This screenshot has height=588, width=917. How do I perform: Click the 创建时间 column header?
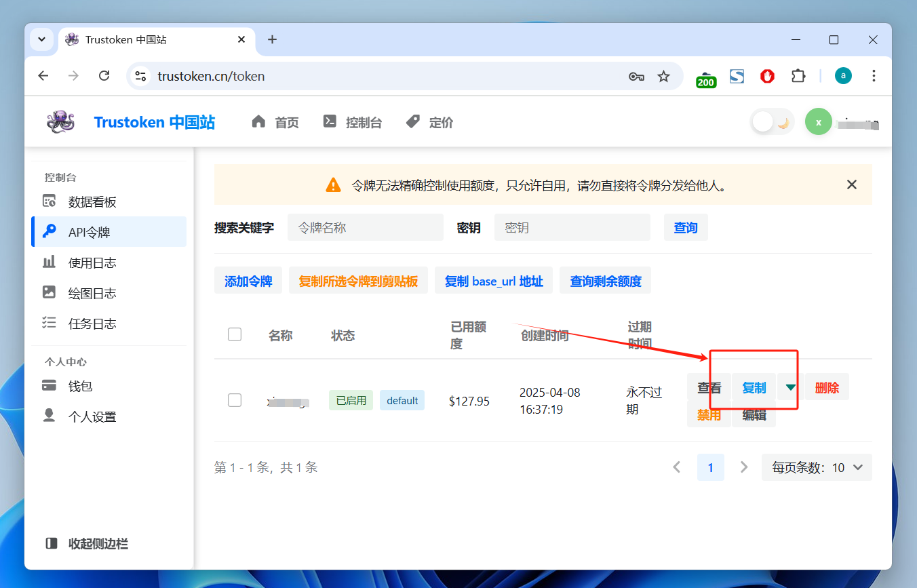tap(545, 335)
